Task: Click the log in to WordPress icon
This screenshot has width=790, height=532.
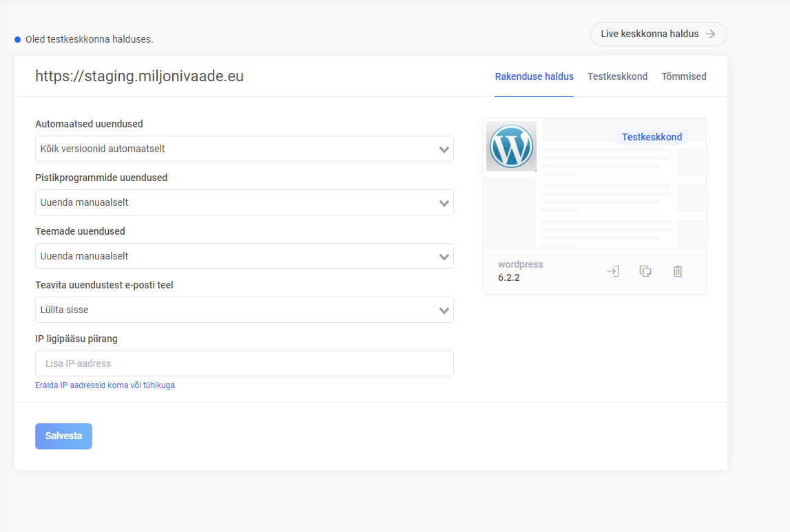Action: click(x=612, y=271)
